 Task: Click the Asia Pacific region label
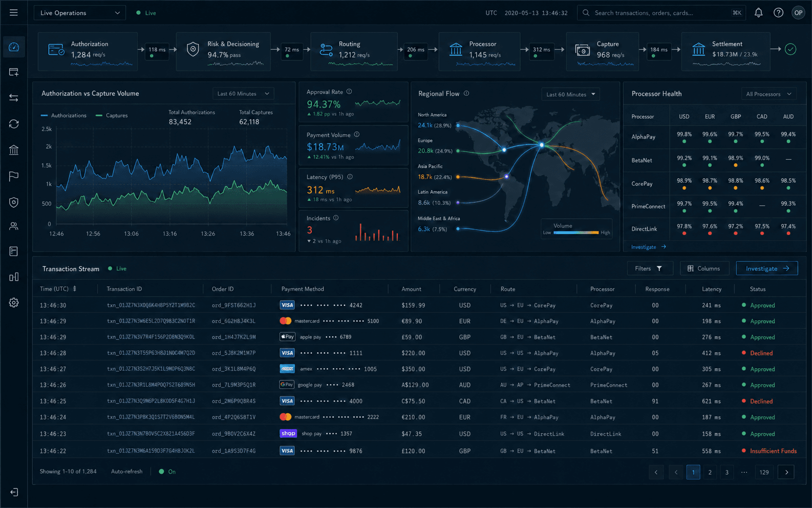430,166
